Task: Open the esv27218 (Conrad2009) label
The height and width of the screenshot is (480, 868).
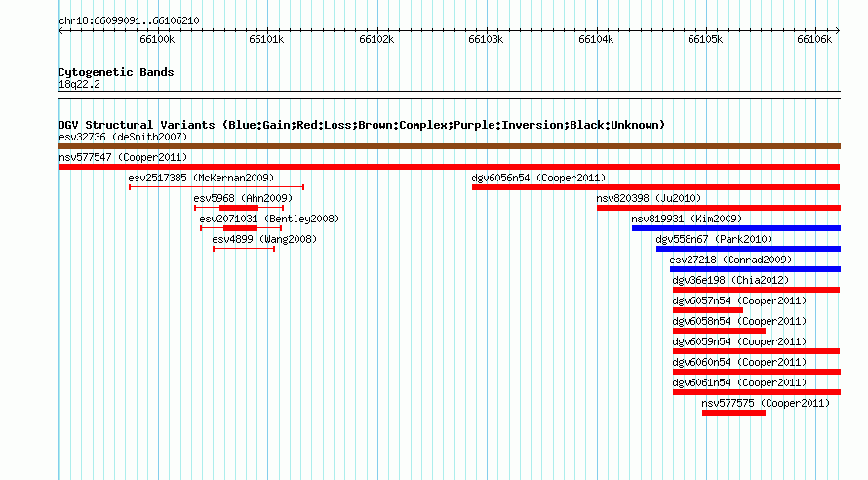Action: click(730, 260)
